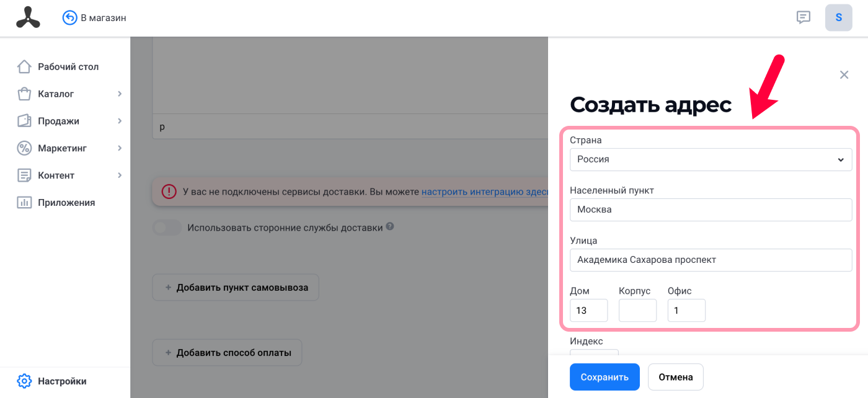Screen dimensions: 868x398
Task: Click the Контент document icon
Action: (24, 175)
